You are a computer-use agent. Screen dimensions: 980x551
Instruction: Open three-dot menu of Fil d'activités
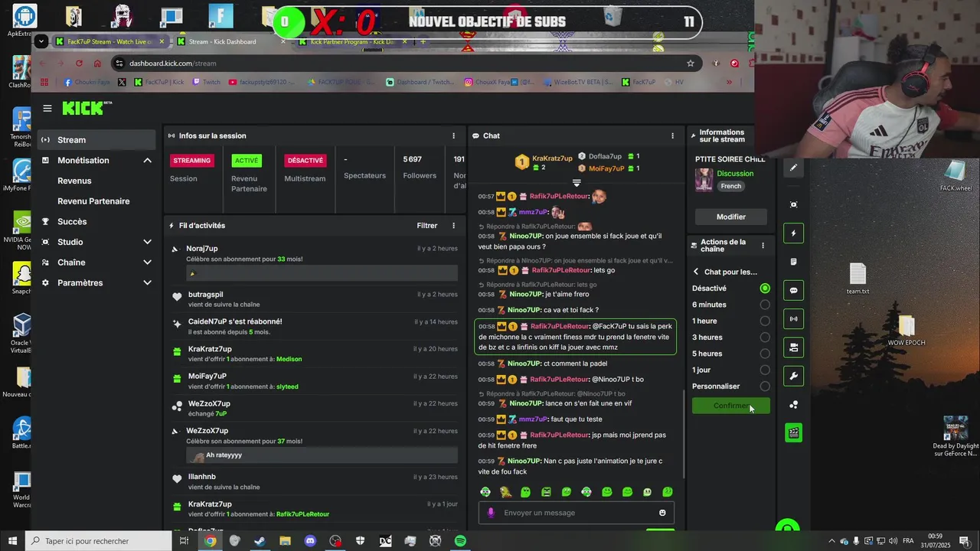[453, 226]
